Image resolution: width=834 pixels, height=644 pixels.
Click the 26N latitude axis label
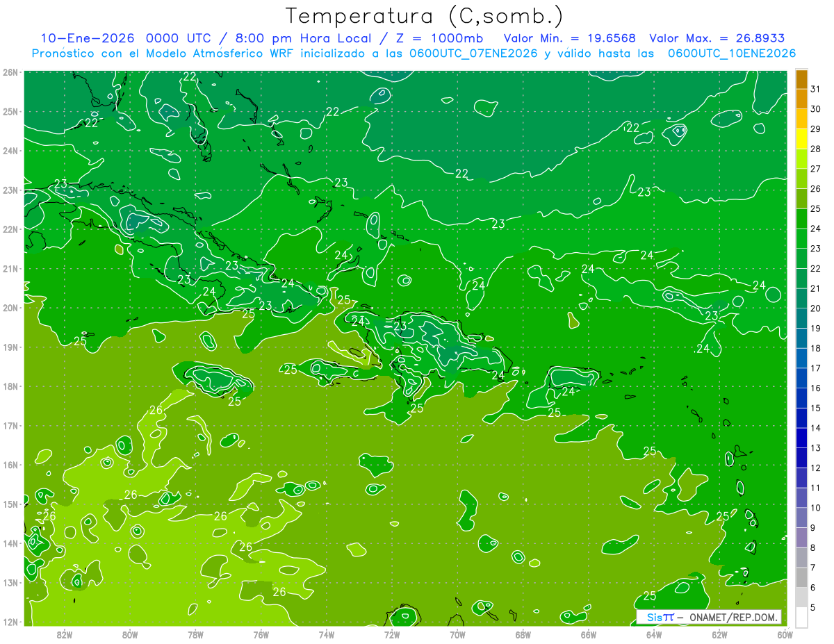pos(10,72)
